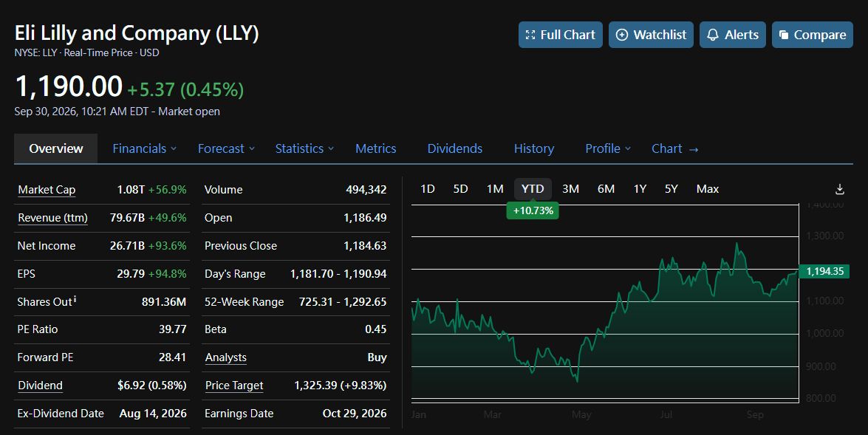Expand the Forecast dropdown menu
This screenshot has width=868, height=435.
click(x=226, y=149)
